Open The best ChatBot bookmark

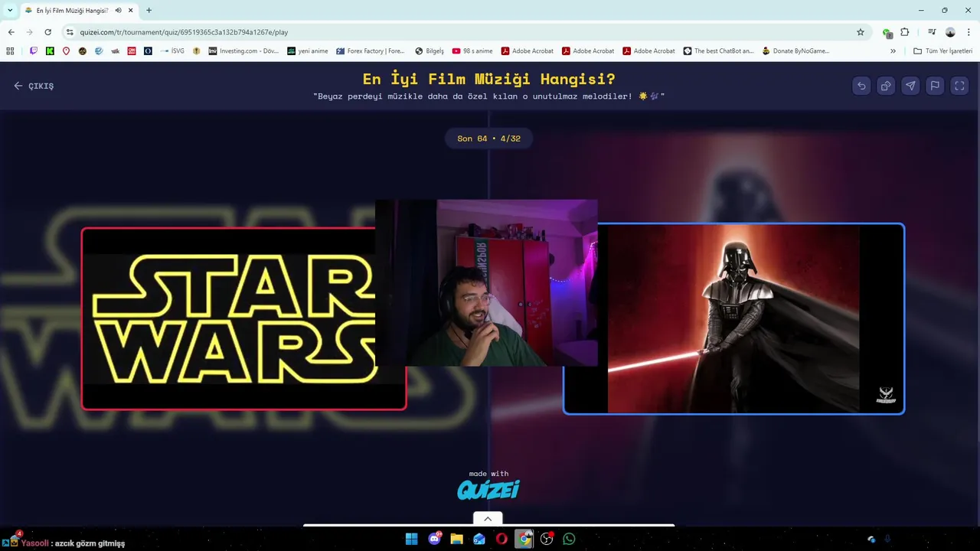coord(719,51)
